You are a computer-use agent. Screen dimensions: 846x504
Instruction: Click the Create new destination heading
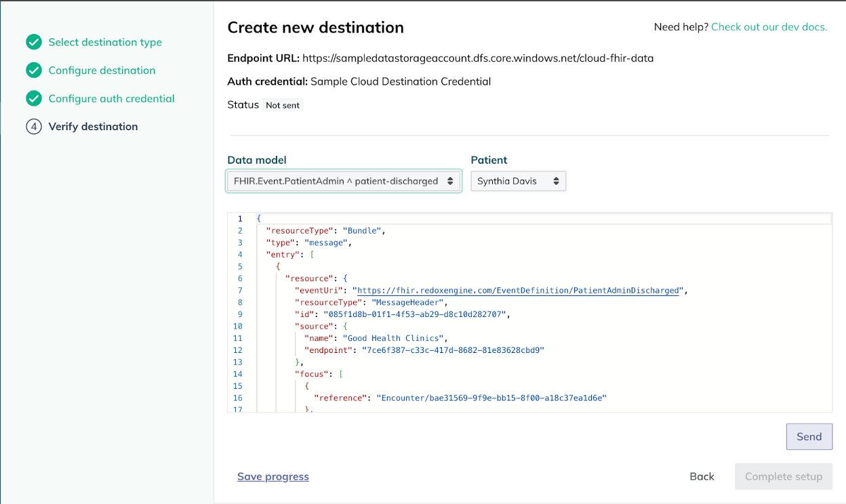click(x=315, y=28)
